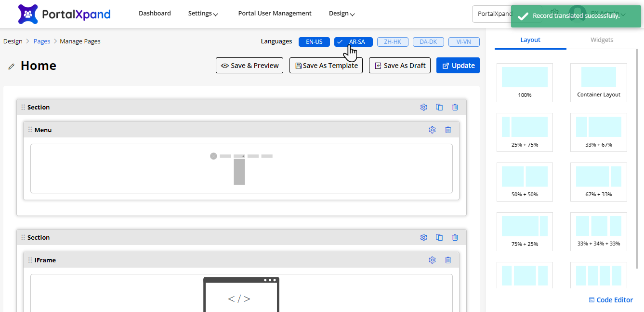Expand the Design dropdown menu
This screenshot has width=644, height=312.
coord(342,14)
